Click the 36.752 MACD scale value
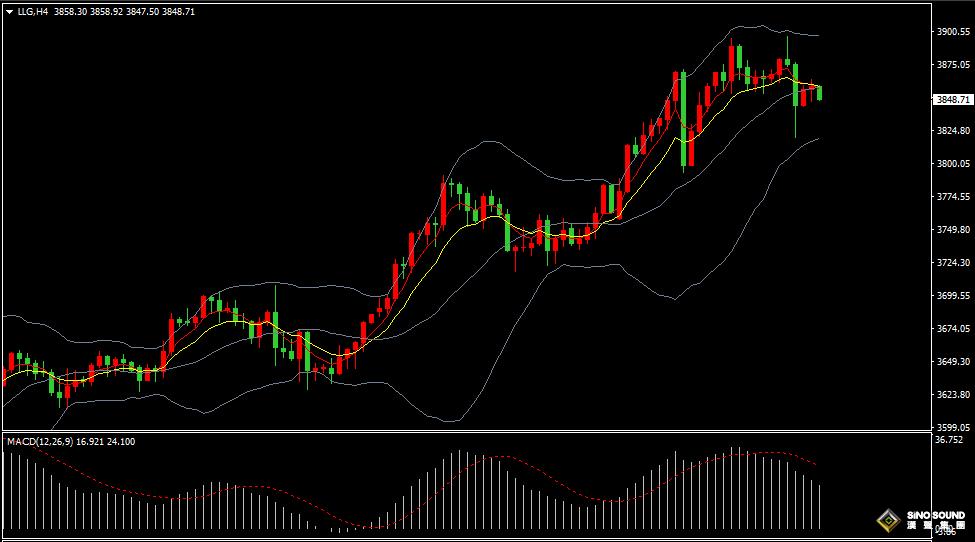Image resolution: width=975 pixels, height=542 pixels. point(948,439)
